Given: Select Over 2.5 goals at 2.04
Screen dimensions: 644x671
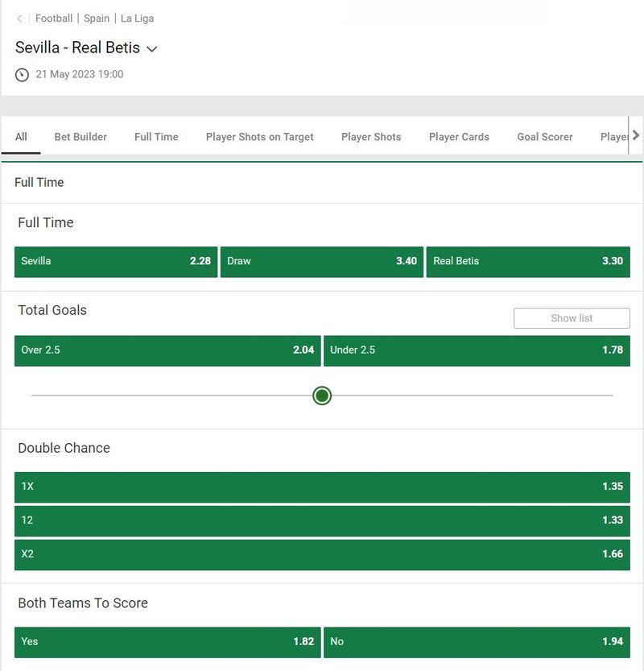Looking at the screenshot, I should 167,350.
